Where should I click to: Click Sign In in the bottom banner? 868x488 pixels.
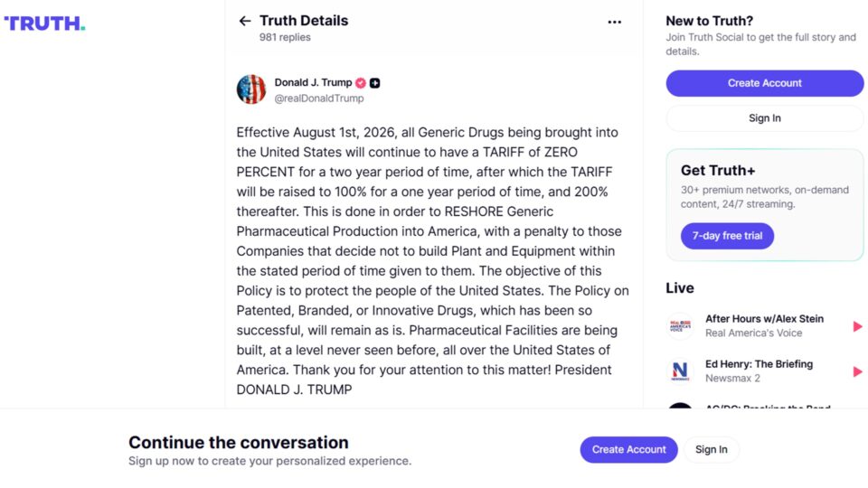712,449
